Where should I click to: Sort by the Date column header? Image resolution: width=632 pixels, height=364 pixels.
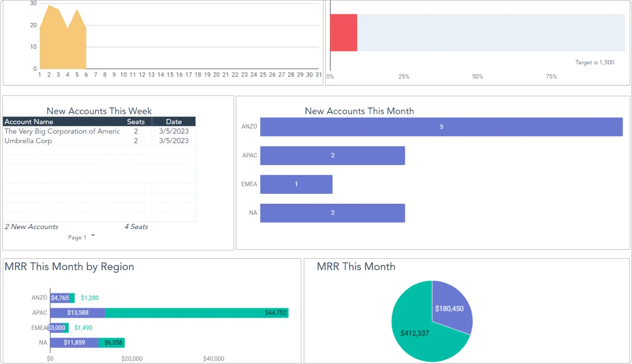click(x=174, y=121)
